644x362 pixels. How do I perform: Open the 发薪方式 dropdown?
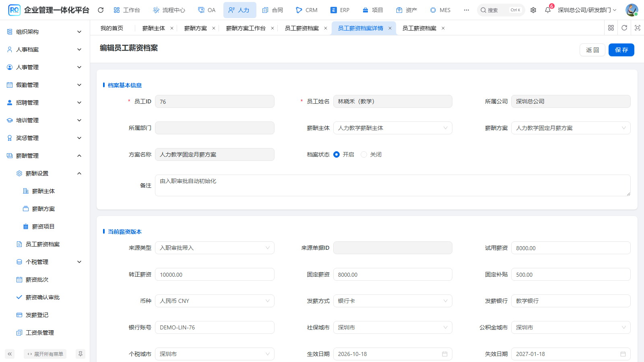click(392, 301)
